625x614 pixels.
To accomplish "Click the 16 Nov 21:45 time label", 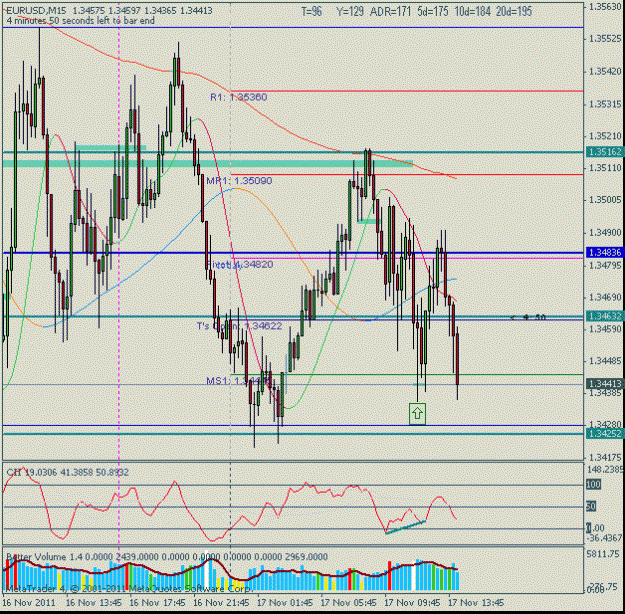I will 221,602.
